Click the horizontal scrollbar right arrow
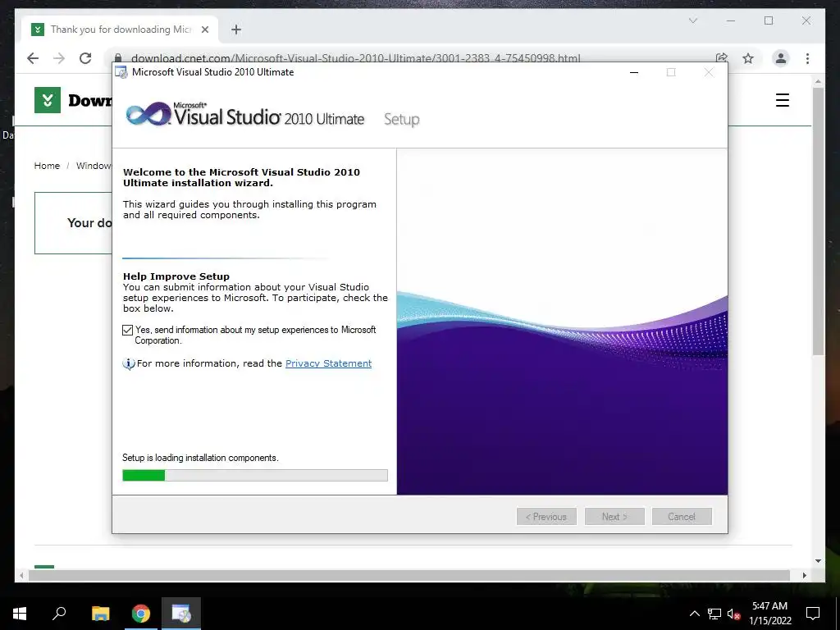This screenshot has height=630, width=840. click(804, 575)
